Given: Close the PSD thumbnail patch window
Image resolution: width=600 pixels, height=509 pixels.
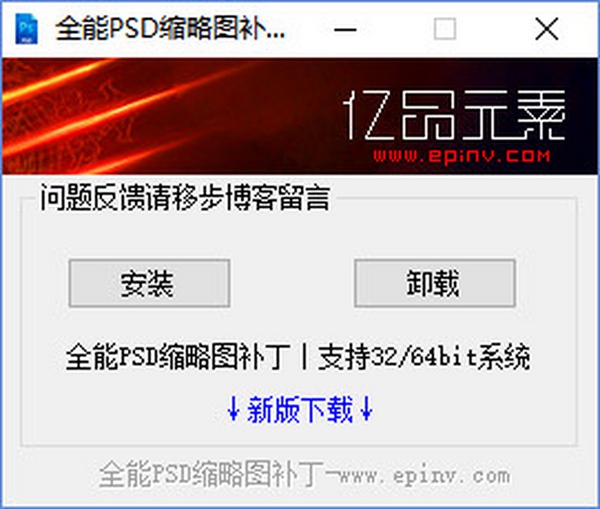Looking at the screenshot, I should (x=547, y=29).
